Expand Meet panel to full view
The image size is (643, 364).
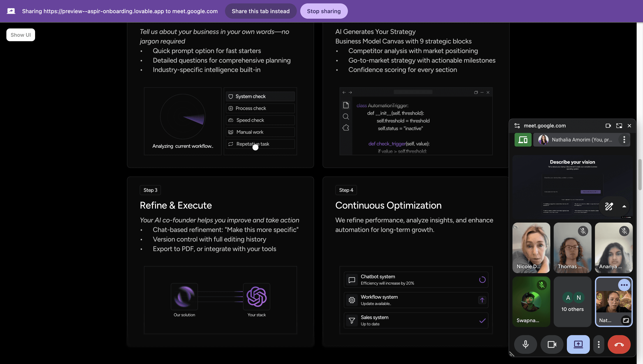619,126
